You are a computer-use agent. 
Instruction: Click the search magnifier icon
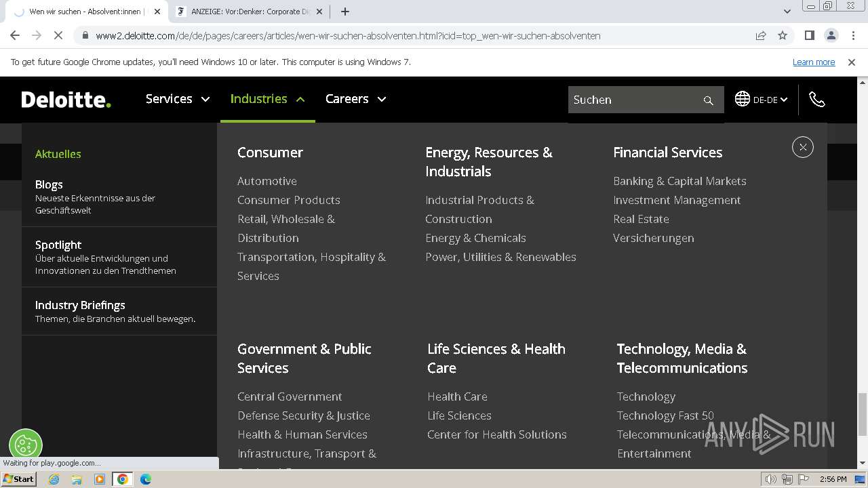[708, 100]
